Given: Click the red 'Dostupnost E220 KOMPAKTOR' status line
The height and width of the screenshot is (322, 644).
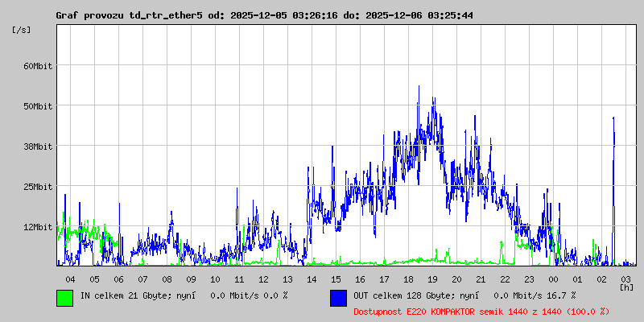Looking at the screenshot, I should pos(481,312).
